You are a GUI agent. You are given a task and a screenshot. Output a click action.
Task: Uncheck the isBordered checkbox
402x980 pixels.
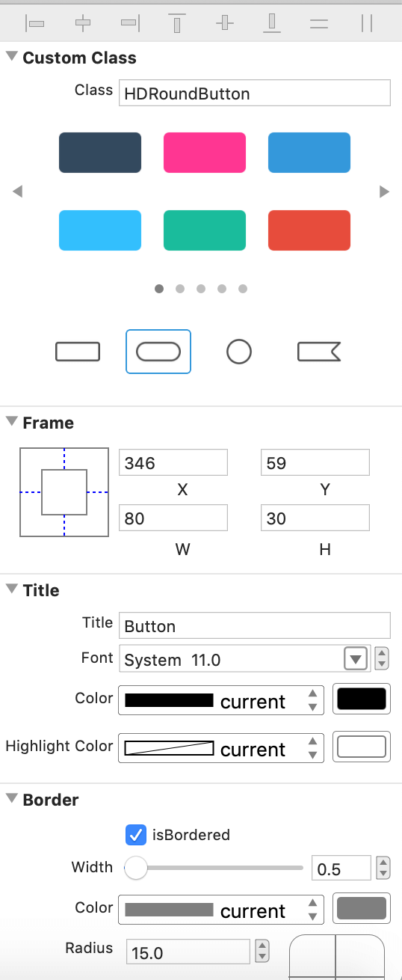pyautogui.click(x=136, y=835)
